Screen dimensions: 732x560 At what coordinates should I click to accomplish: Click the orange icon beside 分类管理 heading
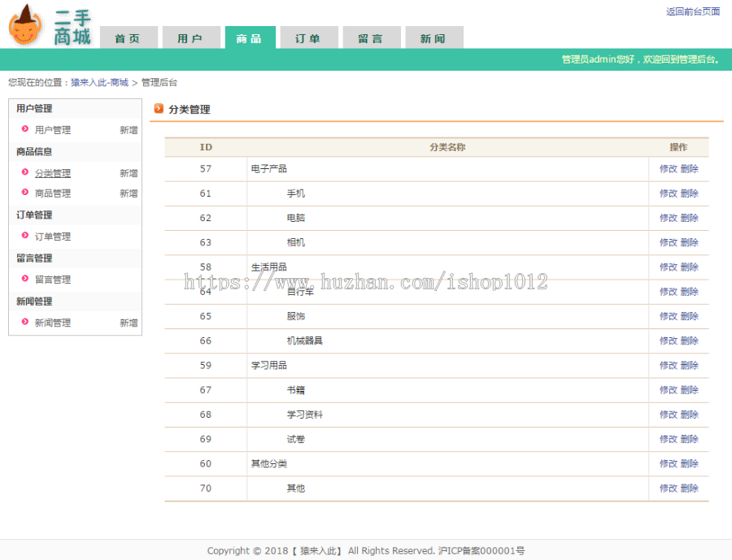point(159,109)
